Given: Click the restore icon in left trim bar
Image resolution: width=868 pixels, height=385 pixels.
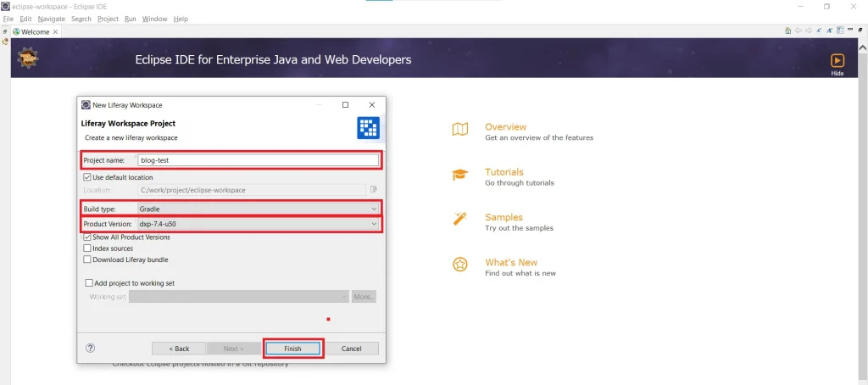Looking at the screenshot, I should [5, 31].
